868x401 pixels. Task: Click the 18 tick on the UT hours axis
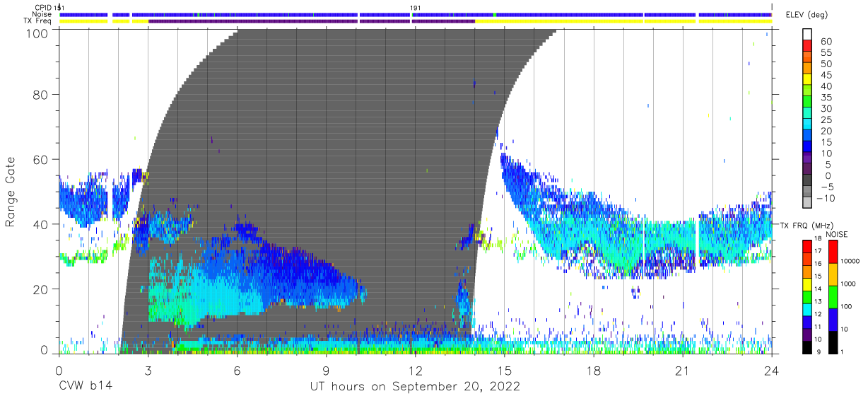(x=594, y=370)
